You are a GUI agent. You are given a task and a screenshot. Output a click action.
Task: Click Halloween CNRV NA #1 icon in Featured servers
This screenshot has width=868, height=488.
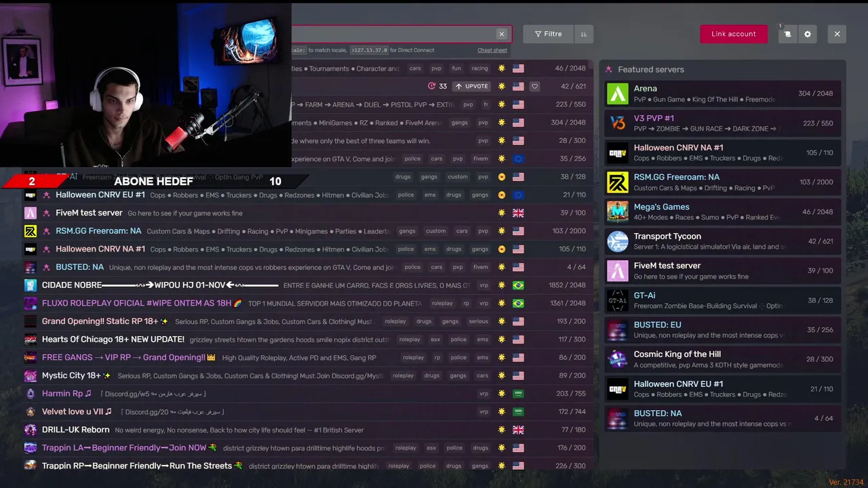pyautogui.click(x=618, y=152)
